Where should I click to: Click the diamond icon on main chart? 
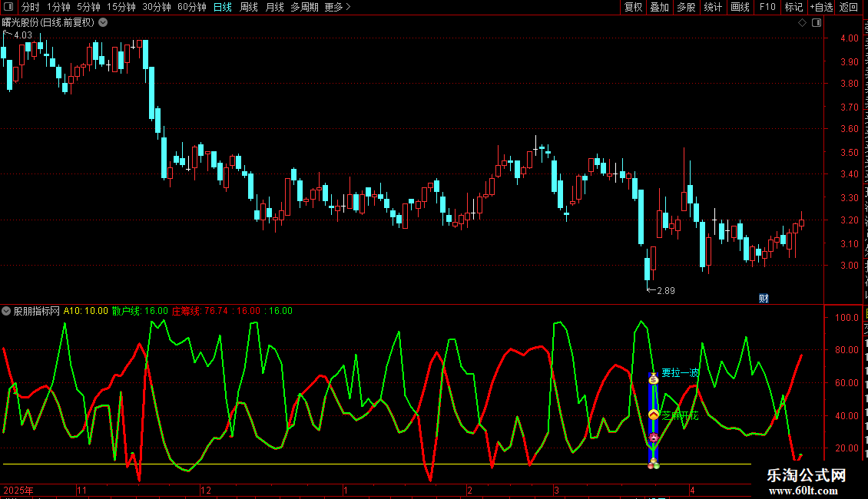coord(802,23)
